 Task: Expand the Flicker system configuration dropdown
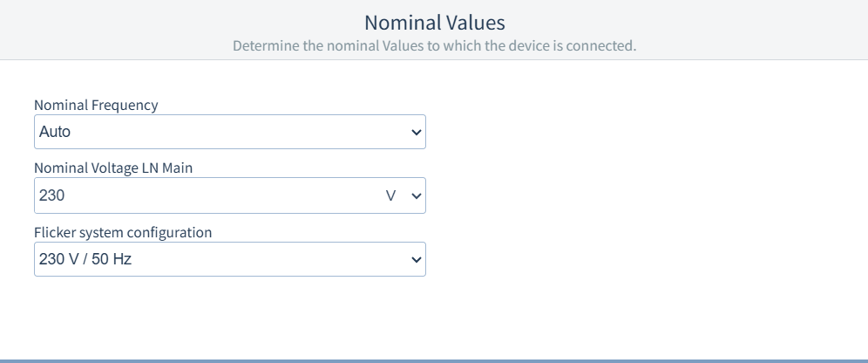click(x=229, y=259)
